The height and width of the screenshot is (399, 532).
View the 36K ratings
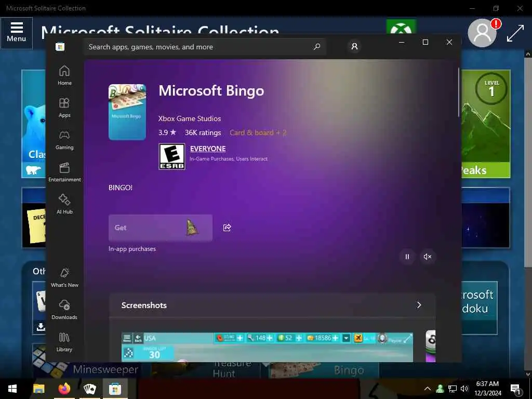(203, 132)
